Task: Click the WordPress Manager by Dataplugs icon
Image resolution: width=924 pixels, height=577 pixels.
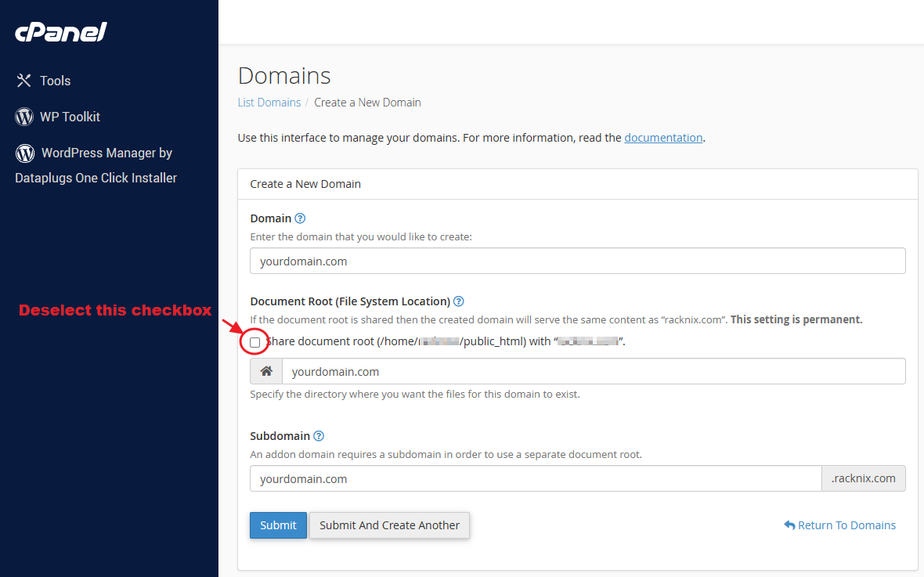Action: (23, 153)
